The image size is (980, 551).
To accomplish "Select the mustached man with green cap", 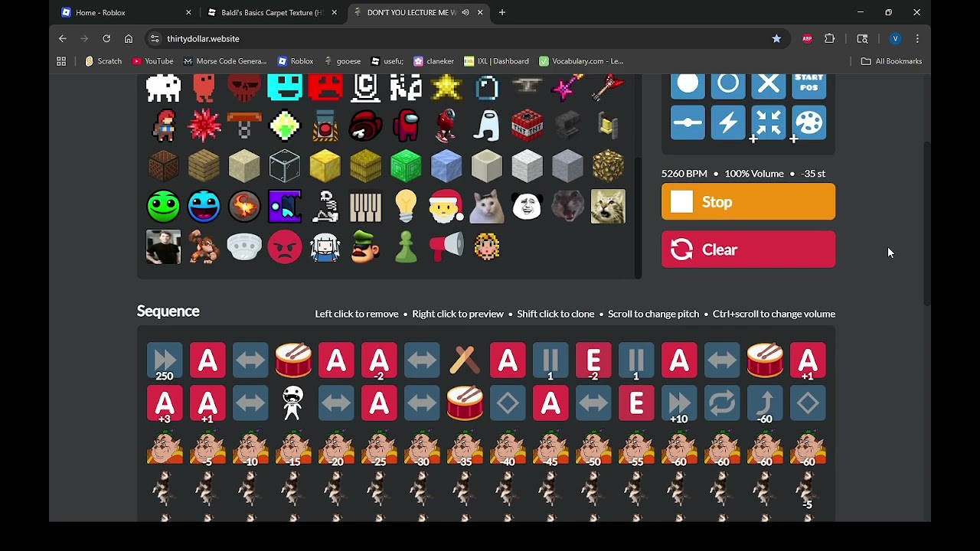I will [365, 246].
